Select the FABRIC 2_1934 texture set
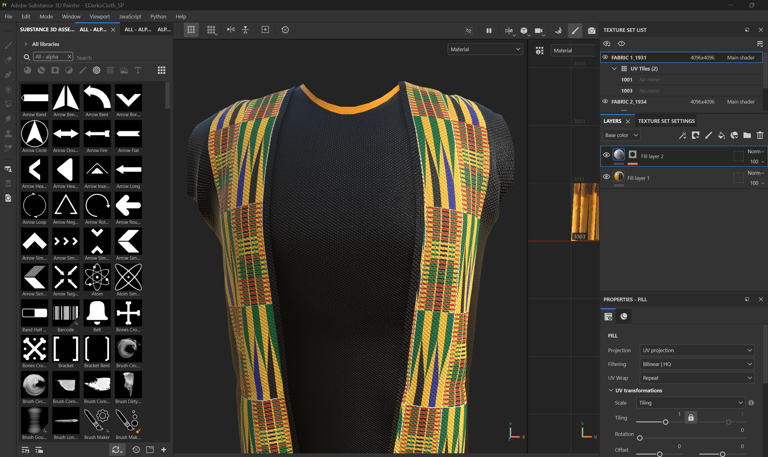 click(630, 101)
